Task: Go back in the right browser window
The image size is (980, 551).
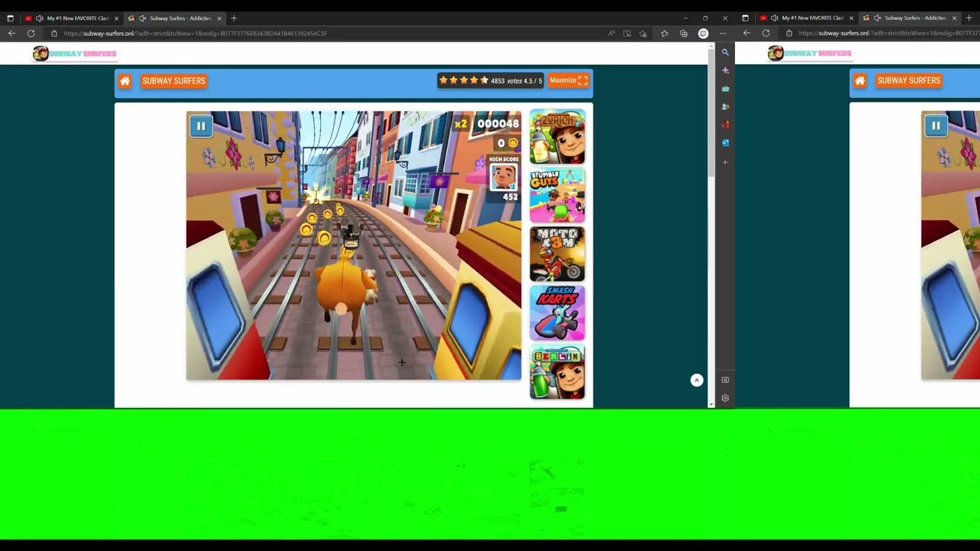Action: tap(746, 34)
